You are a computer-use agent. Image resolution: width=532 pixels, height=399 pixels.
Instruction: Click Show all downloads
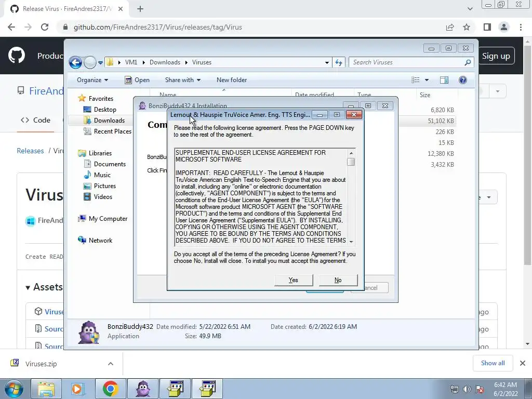tap(493, 363)
